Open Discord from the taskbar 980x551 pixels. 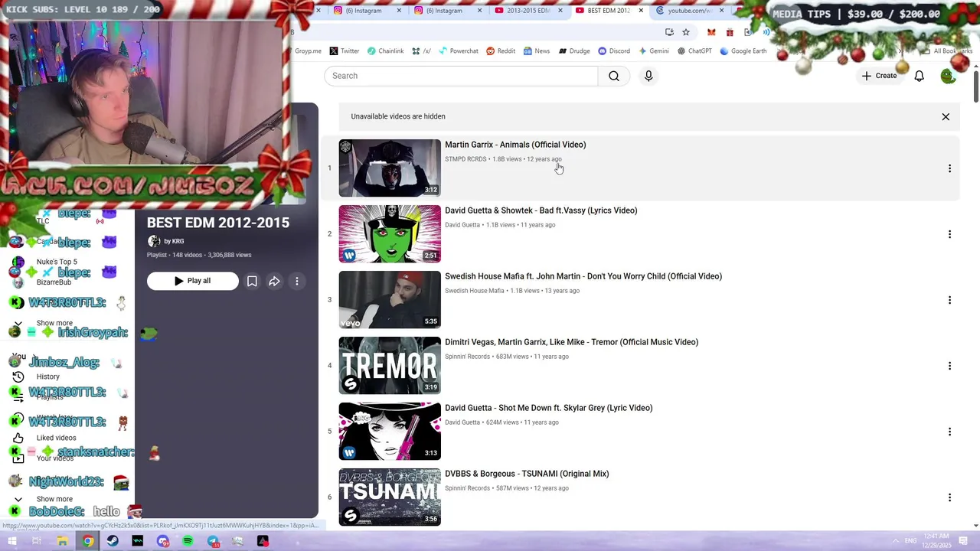point(162,541)
